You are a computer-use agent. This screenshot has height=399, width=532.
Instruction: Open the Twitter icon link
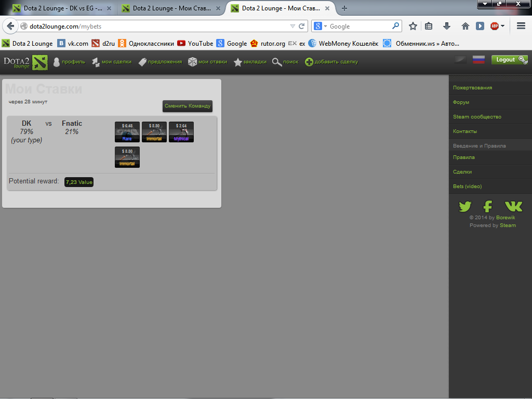pos(465,206)
